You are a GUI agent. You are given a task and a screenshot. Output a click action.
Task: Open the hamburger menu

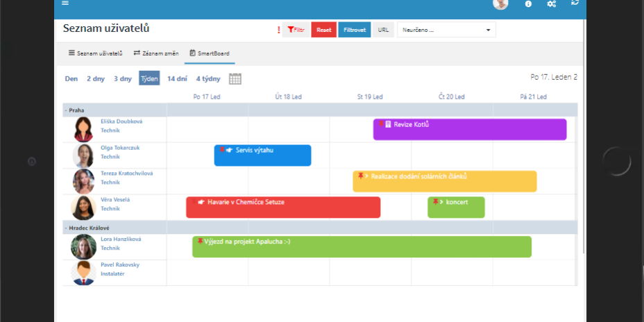pos(65,3)
